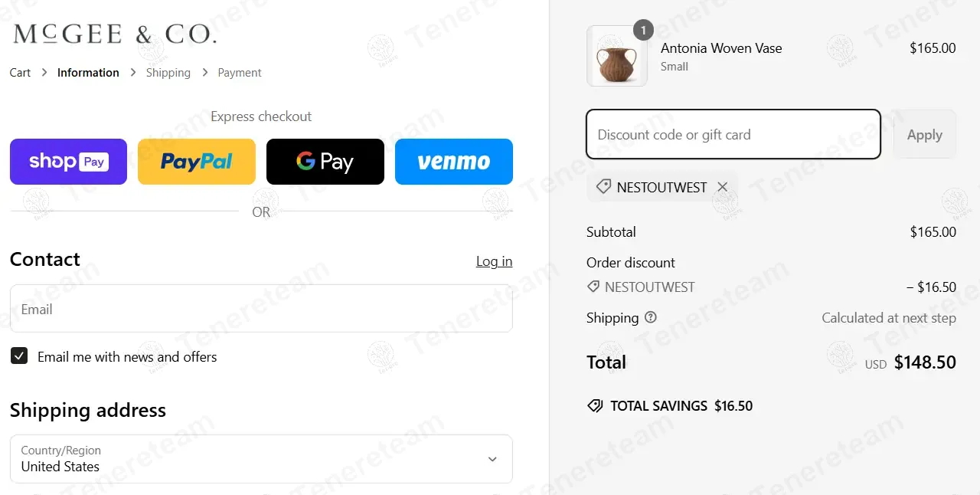
Task: Check out using Venmo
Action: (x=454, y=162)
